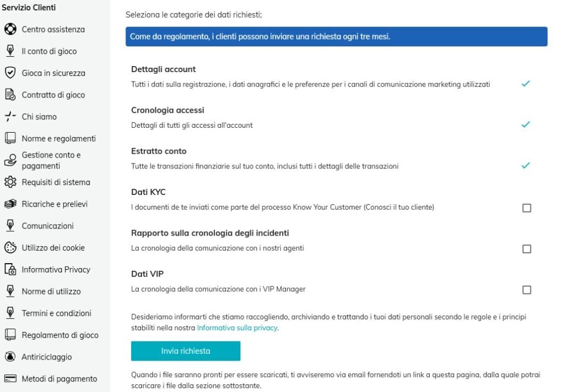The height and width of the screenshot is (392, 564).
Task: Click the card icon for Metodi di pagamento
Action: [x=10, y=378]
